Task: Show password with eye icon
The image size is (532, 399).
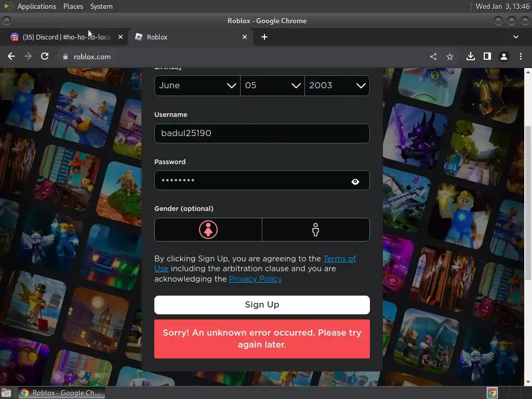Action: [x=355, y=181]
